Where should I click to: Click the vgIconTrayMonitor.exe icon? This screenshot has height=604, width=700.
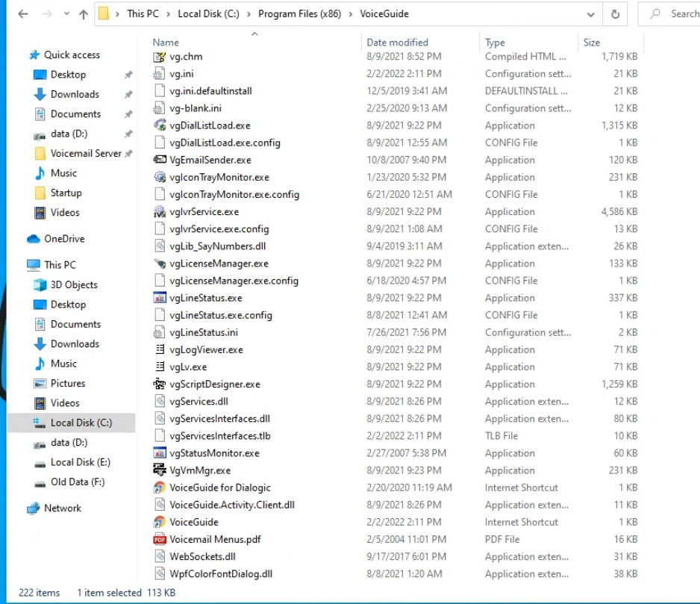pos(160,178)
